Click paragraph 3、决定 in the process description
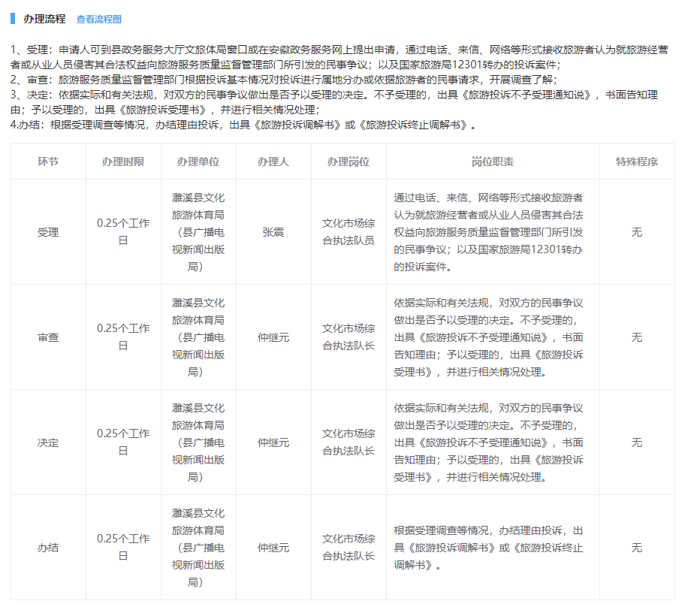 (x=334, y=102)
